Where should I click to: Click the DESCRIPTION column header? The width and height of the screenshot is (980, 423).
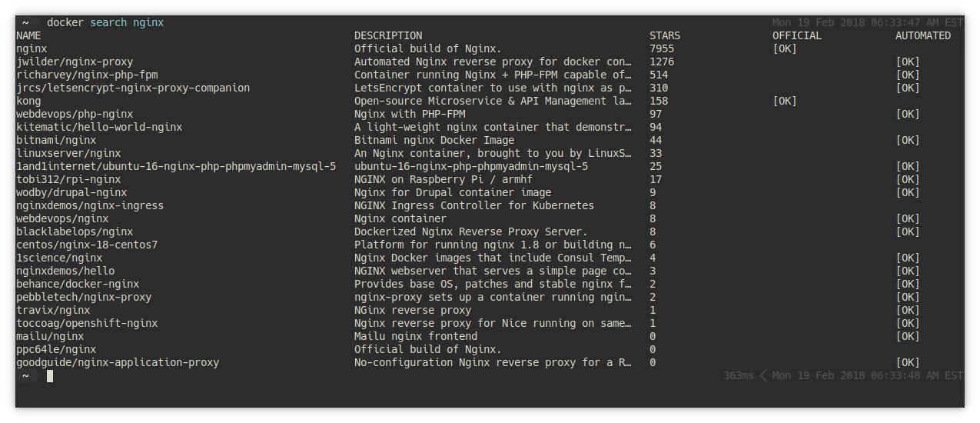pos(388,35)
